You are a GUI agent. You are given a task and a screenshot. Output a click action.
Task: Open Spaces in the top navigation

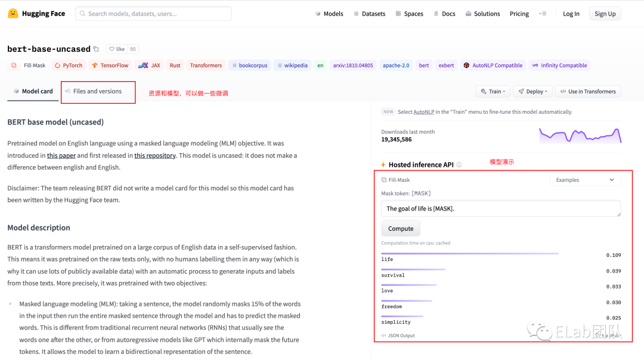[409, 14]
